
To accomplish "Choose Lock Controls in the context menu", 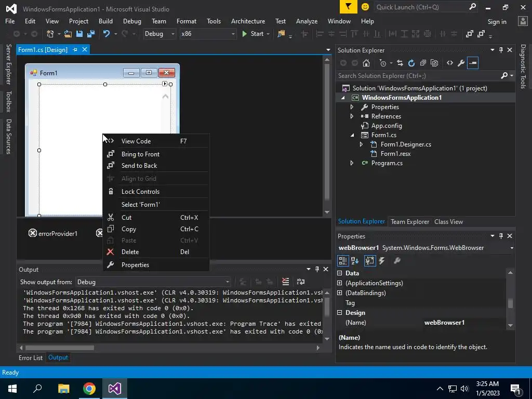I will [156, 192].
